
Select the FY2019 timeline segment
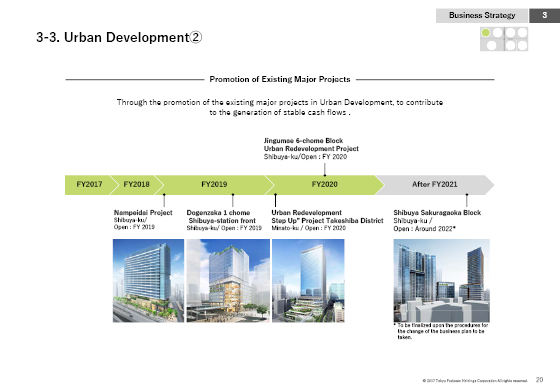point(214,185)
